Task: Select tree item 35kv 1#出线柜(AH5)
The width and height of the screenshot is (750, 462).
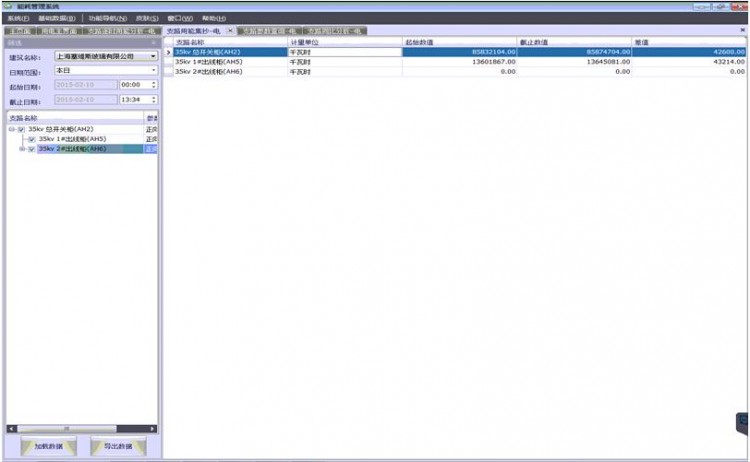Action: [72, 139]
